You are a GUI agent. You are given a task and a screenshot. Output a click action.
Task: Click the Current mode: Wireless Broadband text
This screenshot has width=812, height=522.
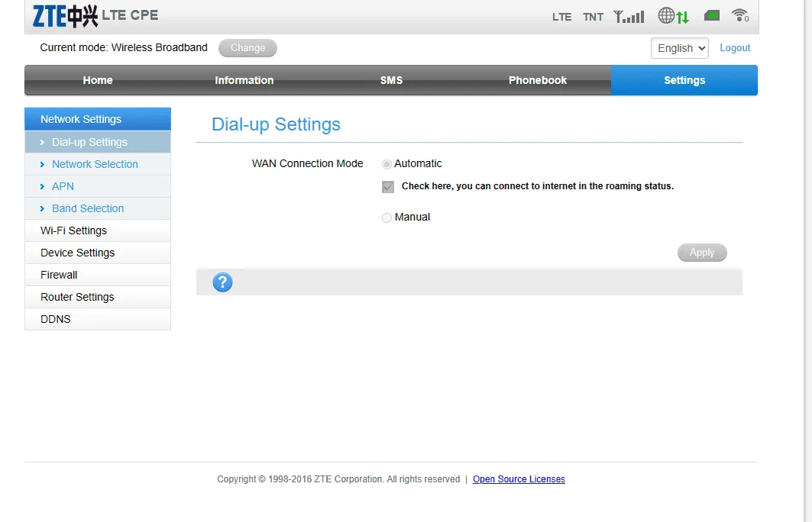(x=124, y=47)
